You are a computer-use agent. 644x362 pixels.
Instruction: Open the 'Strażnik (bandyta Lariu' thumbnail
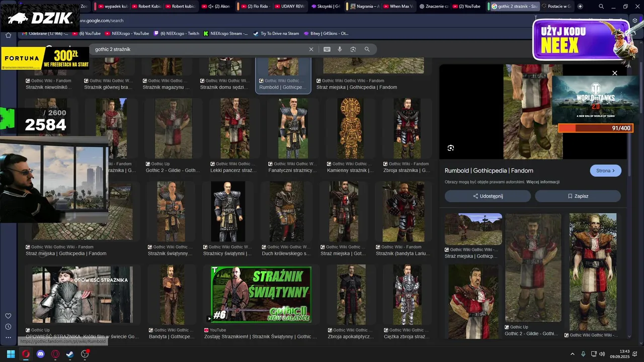(x=403, y=211)
